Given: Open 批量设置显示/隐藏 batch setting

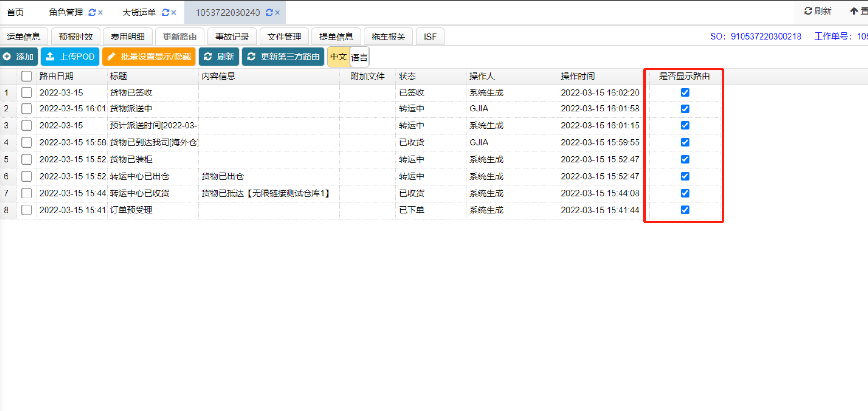Looking at the screenshot, I should point(149,57).
